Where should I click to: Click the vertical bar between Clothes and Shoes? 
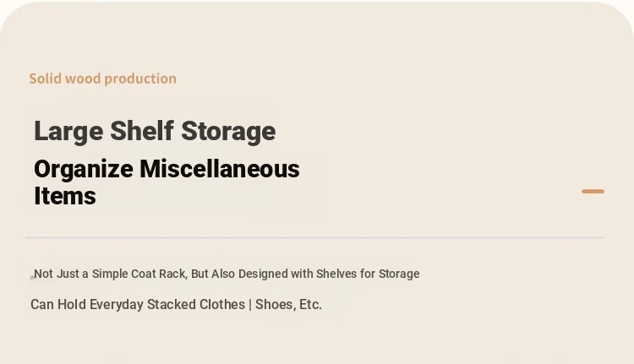[x=250, y=305]
